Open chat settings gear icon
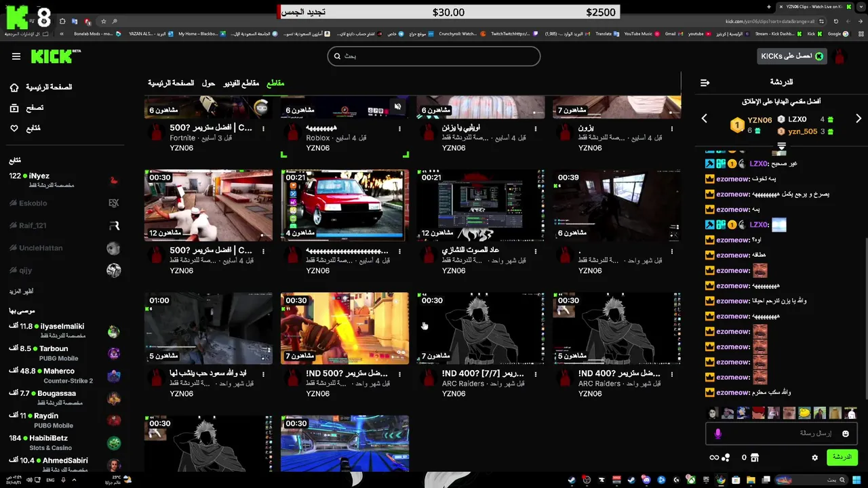Image resolution: width=868 pixels, height=488 pixels. (814, 457)
